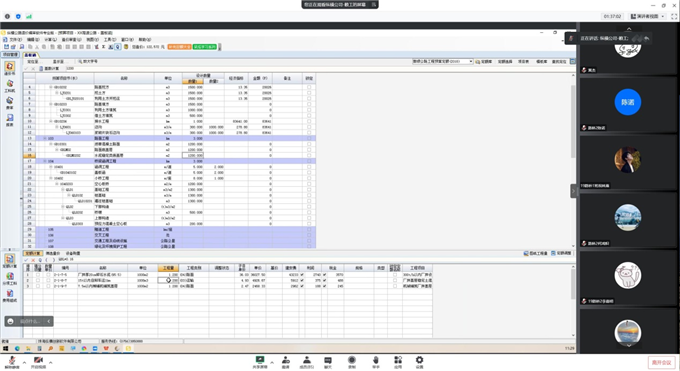Open the 造价书 sidebar icon
This screenshot has width=680, height=371.
(x=10, y=68)
